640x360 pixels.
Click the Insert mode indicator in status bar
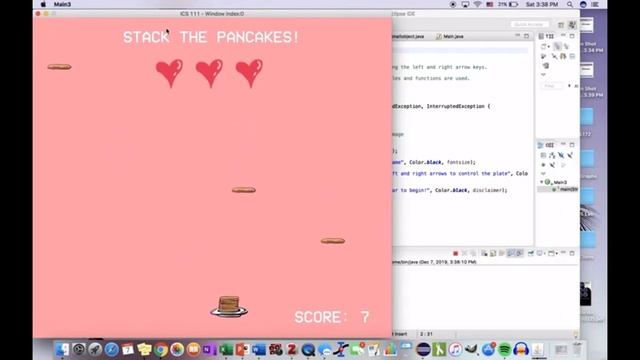point(400,334)
